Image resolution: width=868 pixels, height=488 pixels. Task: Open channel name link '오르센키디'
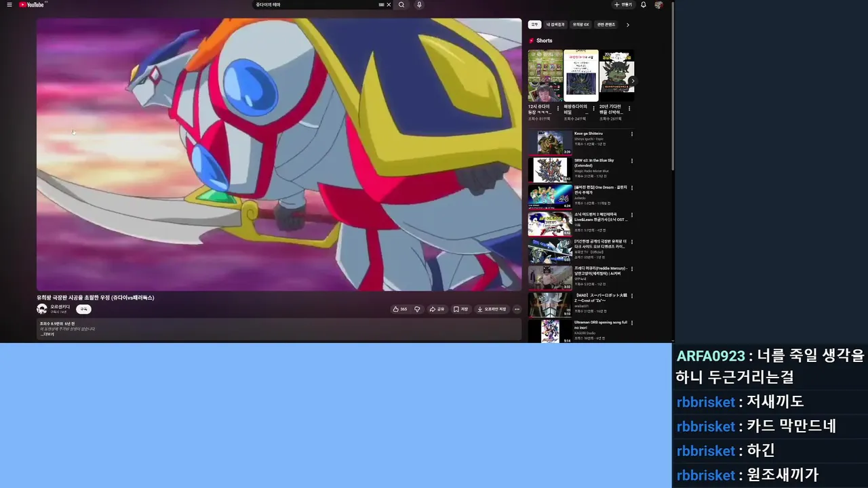pos(60,307)
